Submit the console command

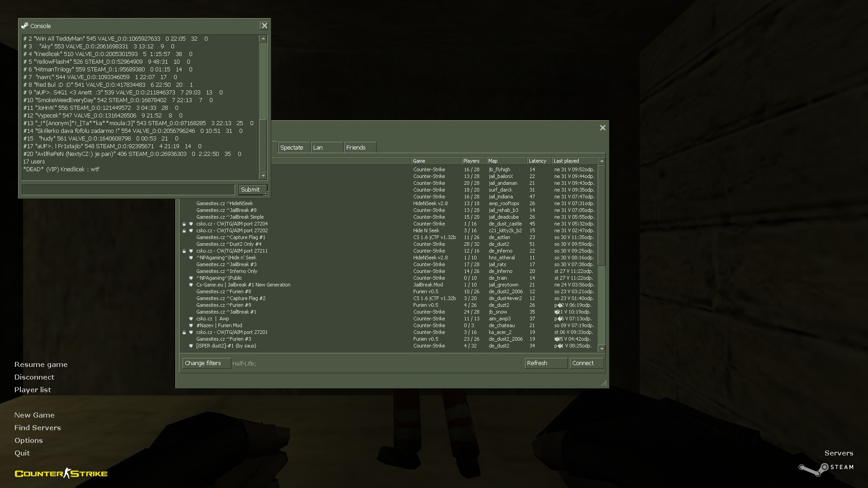click(x=253, y=190)
